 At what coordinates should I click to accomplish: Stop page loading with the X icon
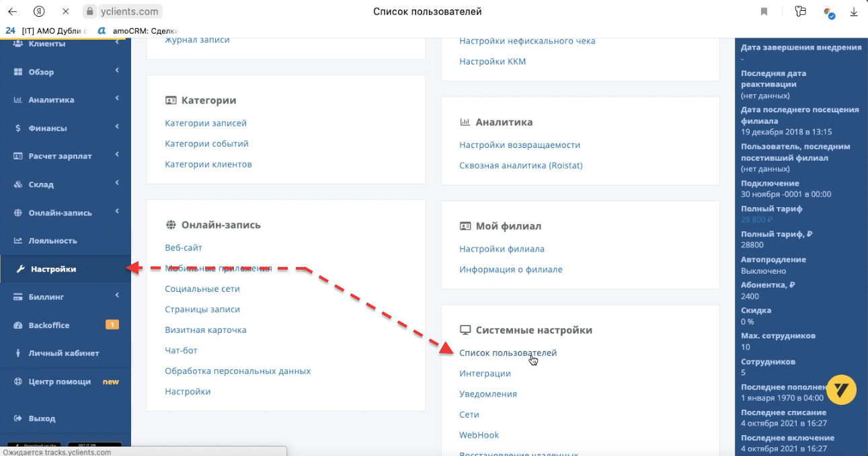point(65,11)
